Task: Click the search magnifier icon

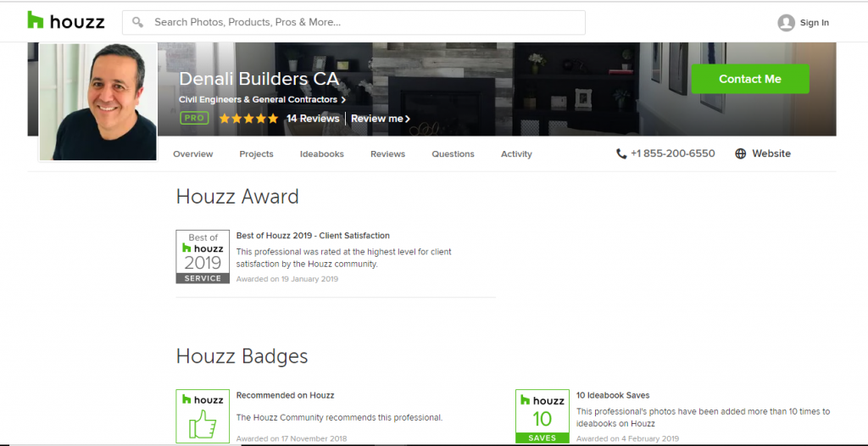Action: coord(138,23)
